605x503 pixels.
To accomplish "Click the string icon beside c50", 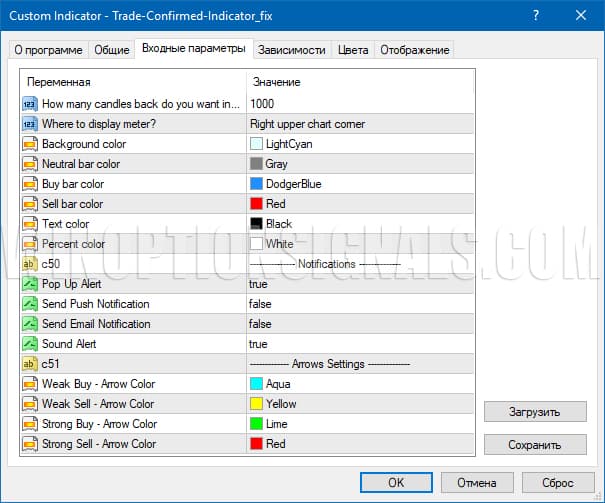I will (29, 264).
